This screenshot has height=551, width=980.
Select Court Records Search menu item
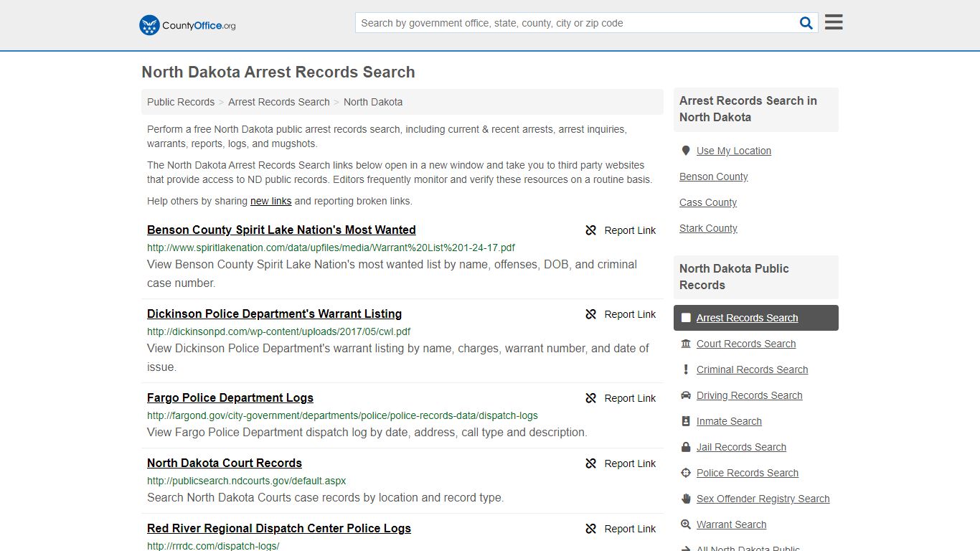746,344
